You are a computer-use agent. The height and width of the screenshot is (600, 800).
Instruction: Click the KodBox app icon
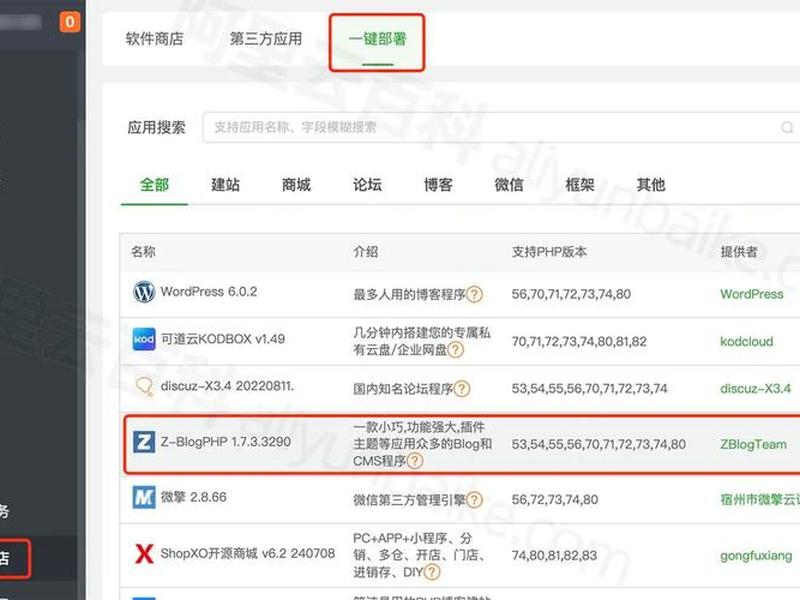click(144, 339)
